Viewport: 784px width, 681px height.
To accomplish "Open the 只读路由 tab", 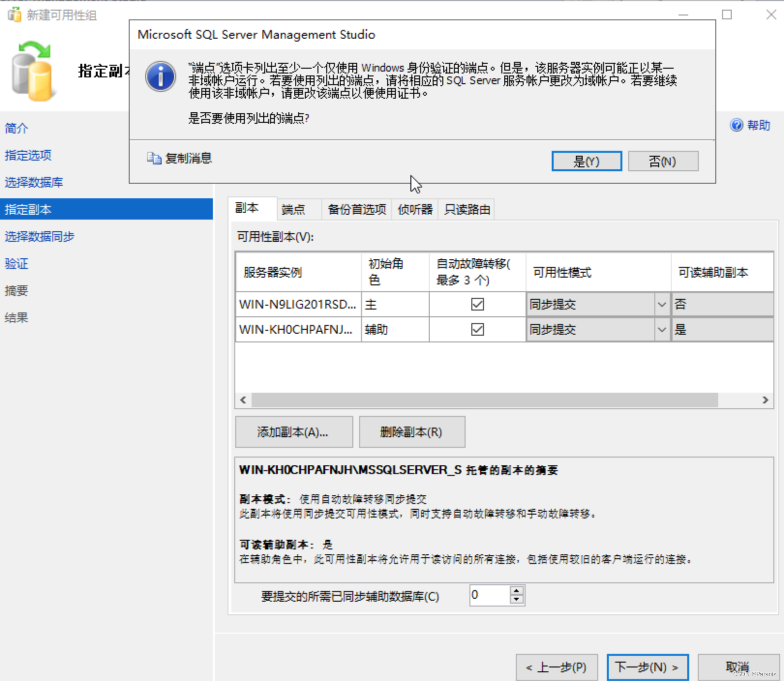I will 467,209.
